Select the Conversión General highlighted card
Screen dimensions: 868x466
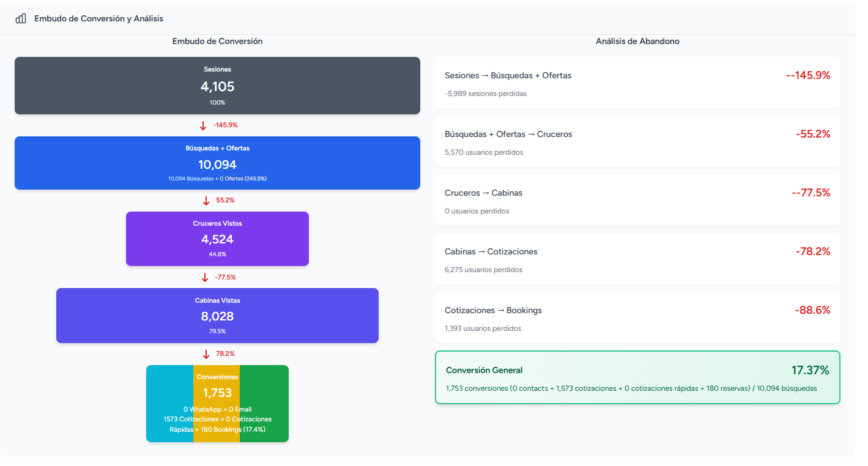(x=637, y=376)
